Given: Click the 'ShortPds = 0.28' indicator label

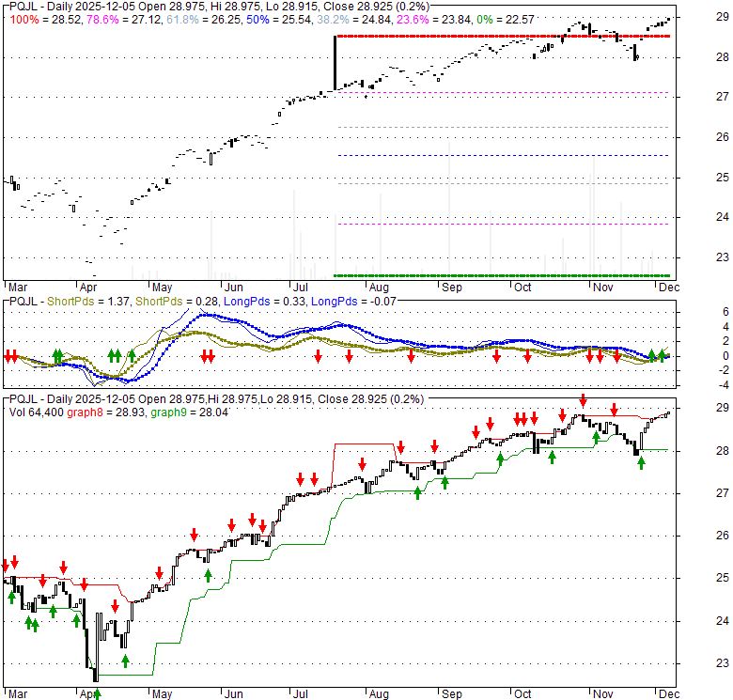Looking at the screenshot, I should pyautogui.click(x=177, y=302).
